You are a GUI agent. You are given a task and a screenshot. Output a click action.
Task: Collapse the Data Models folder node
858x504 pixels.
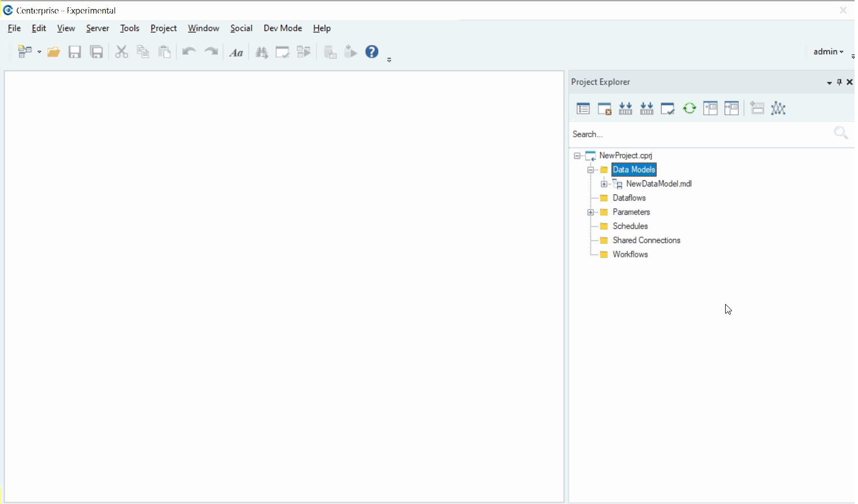[x=591, y=170]
